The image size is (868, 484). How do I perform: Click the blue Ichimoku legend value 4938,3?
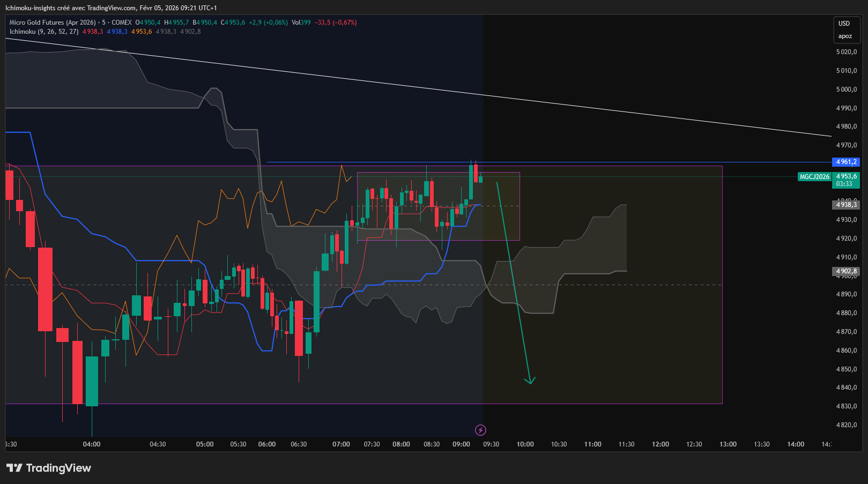coord(117,32)
